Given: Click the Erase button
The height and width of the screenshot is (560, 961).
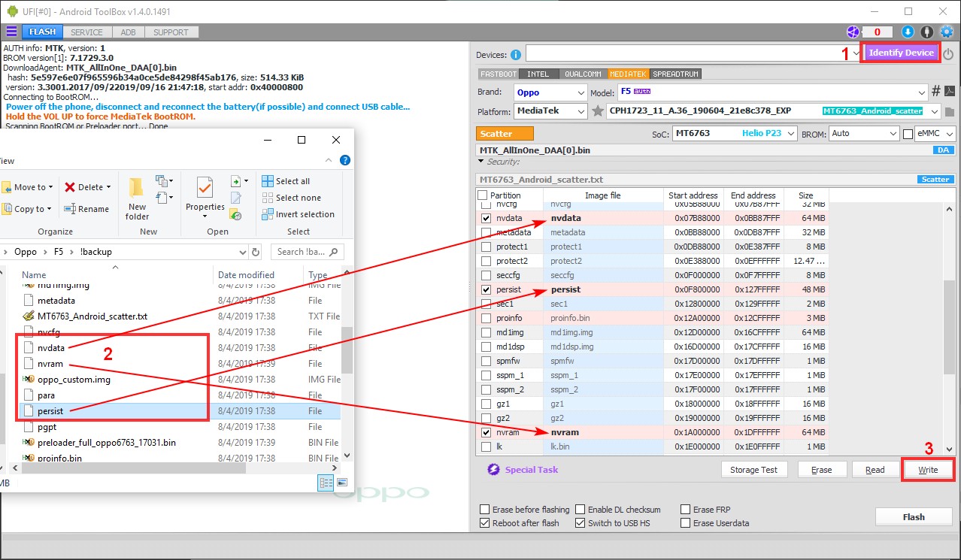Looking at the screenshot, I should [x=821, y=469].
